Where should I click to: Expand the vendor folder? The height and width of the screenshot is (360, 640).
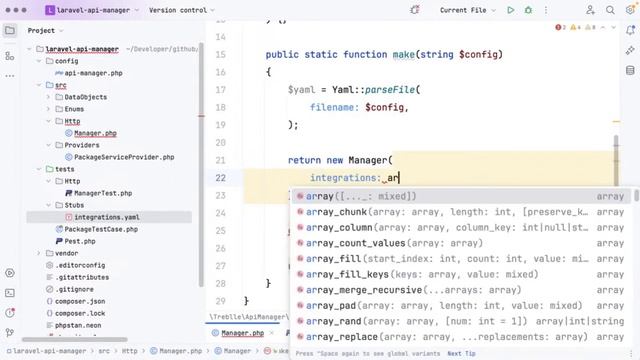point(39,253)
